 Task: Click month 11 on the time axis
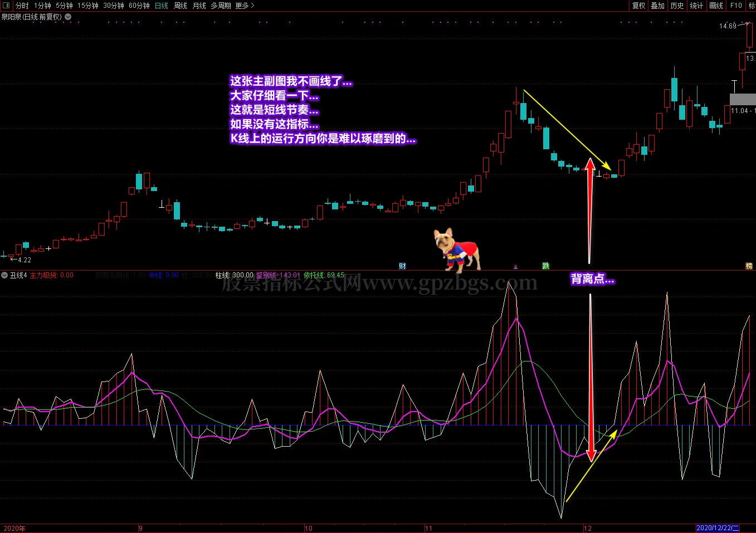(x=428, y=529)
